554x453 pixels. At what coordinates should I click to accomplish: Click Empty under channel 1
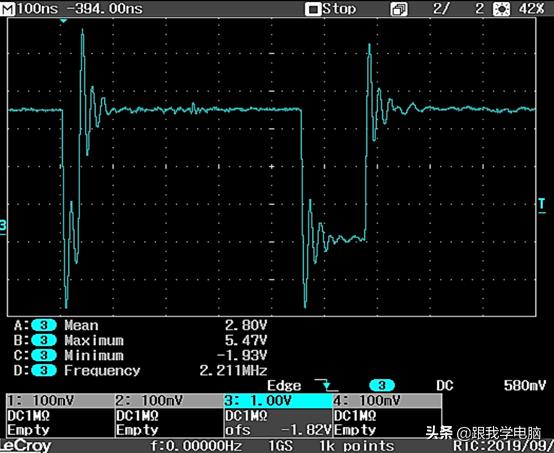28,430
